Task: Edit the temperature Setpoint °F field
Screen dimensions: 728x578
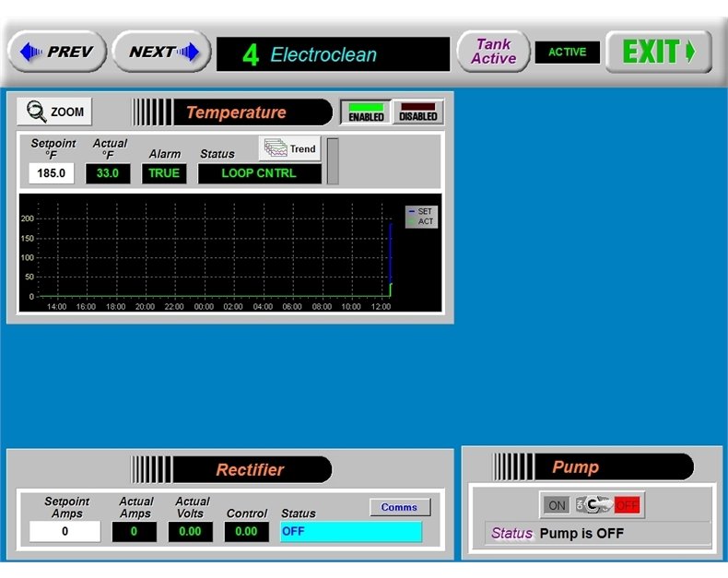Action: pyautogui.click(x=51, y=173)
